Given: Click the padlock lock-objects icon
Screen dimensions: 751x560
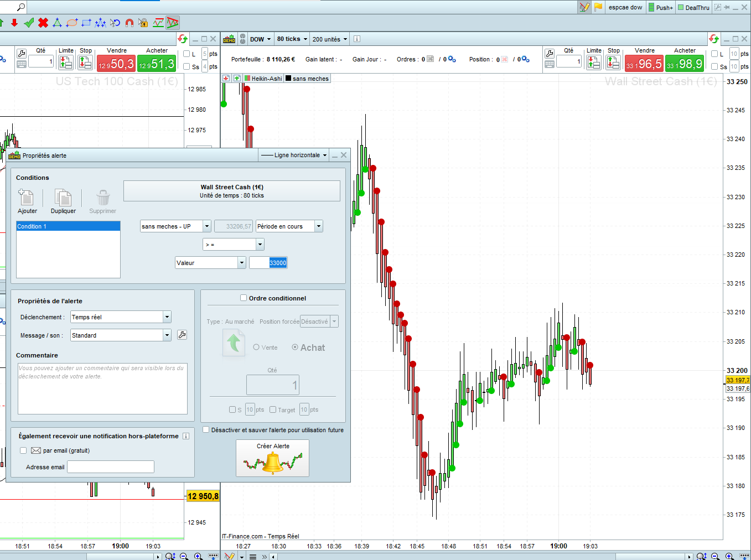Looking at the screenshot, I should (x=143, y=23).
